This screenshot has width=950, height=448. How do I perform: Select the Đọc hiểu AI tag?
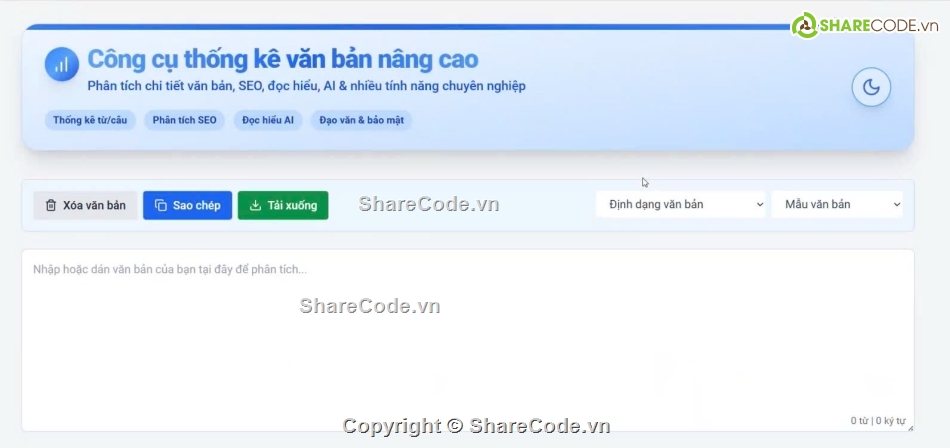(268, 120)
